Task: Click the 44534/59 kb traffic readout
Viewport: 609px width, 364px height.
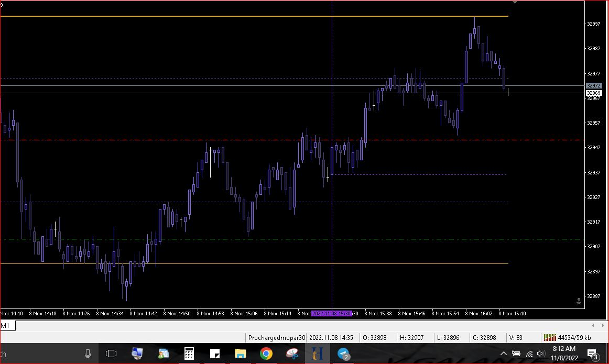Action: pyautogui.click(x=574, y=338)
